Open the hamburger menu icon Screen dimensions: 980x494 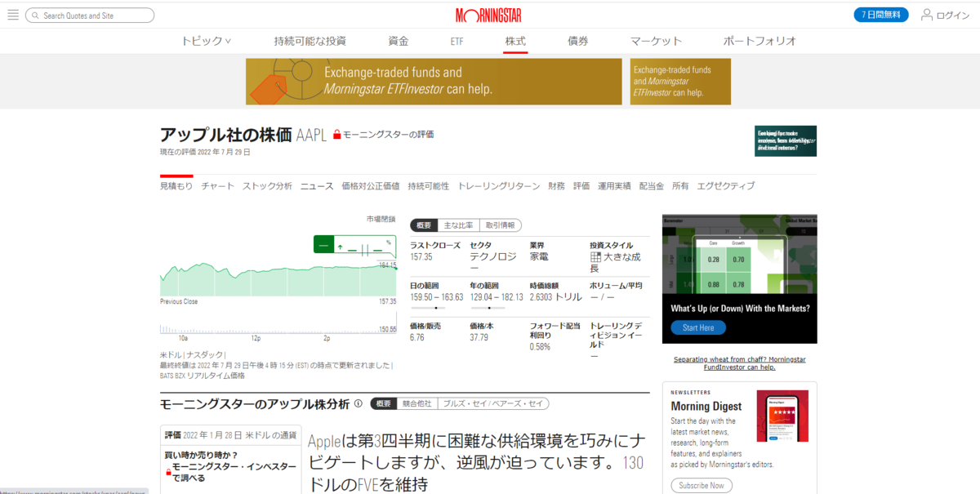coord(13,15)
